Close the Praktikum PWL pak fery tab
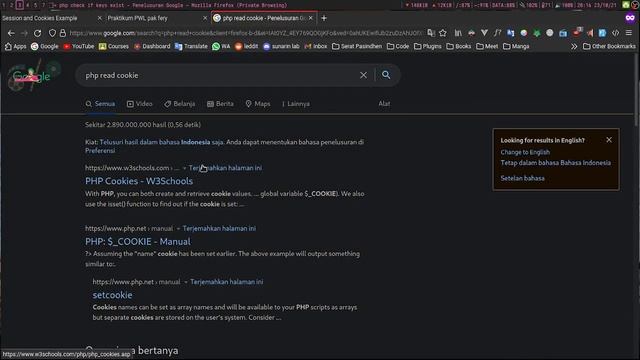Viewport: 640px width, 360px height. (205, 18)
